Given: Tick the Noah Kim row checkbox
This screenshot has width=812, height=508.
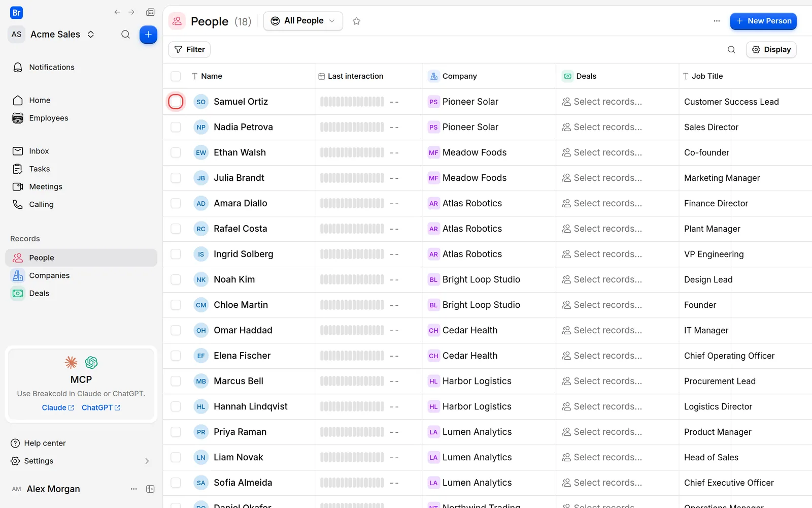Looking at the screenshot, I should click(176, 279).
